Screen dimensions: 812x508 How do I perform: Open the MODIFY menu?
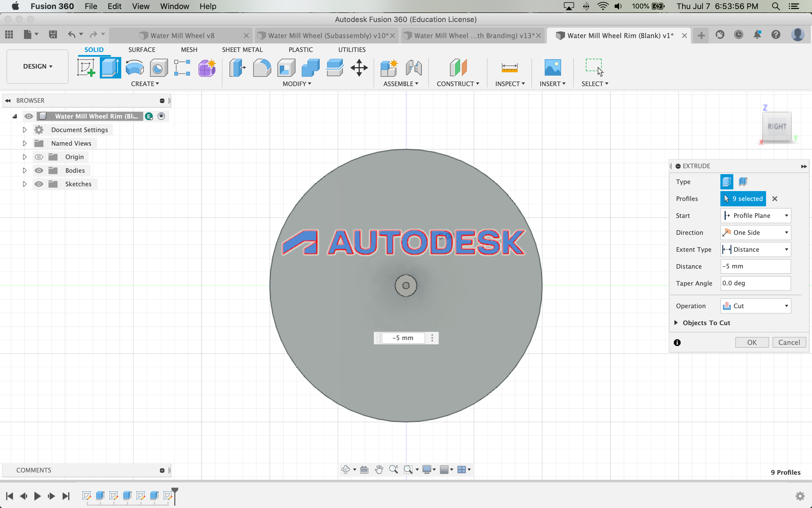click(297, 84)
